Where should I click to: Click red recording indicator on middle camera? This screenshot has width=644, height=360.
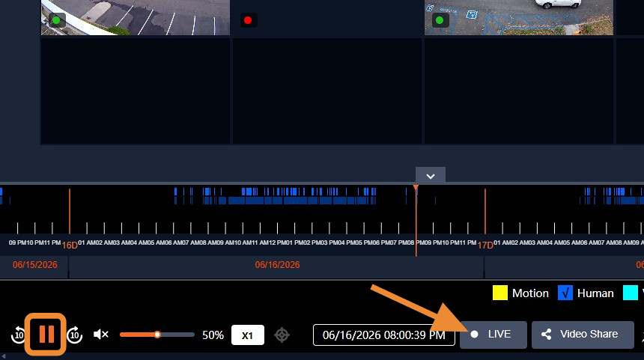pos(248,20)
